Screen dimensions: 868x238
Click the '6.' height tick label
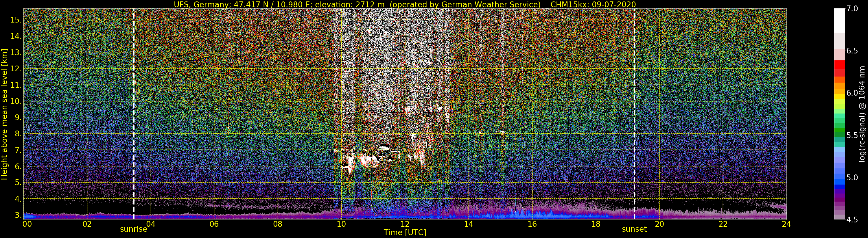[18, 167]
